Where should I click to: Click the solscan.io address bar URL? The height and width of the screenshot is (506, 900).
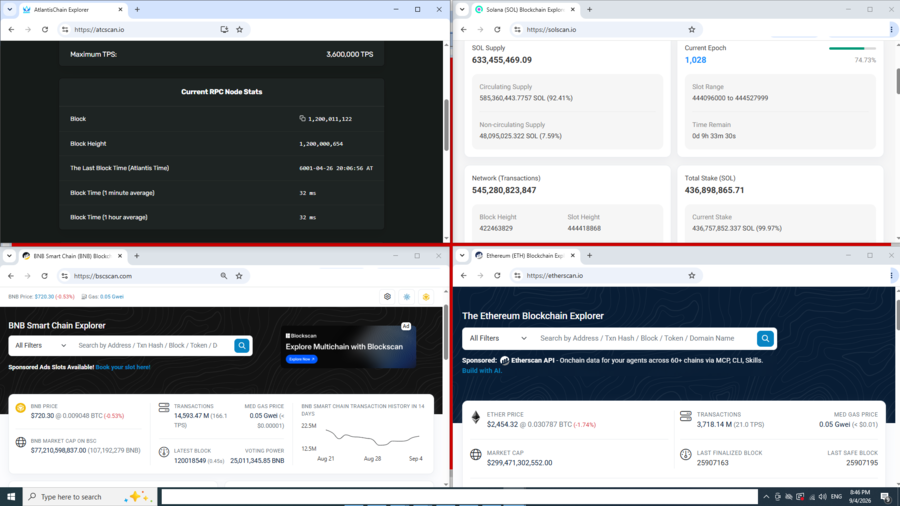pos(551,29)
